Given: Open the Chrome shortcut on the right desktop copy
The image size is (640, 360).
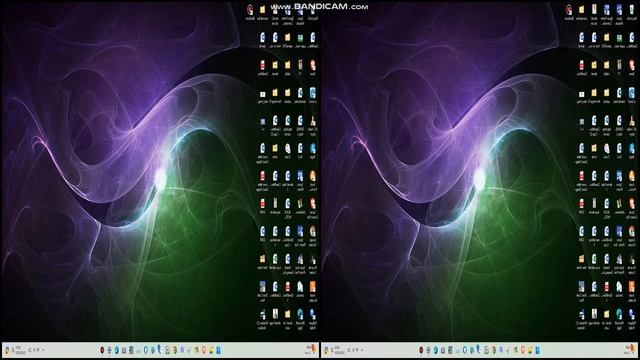Looking at the screenshot, I should [631, 231].
